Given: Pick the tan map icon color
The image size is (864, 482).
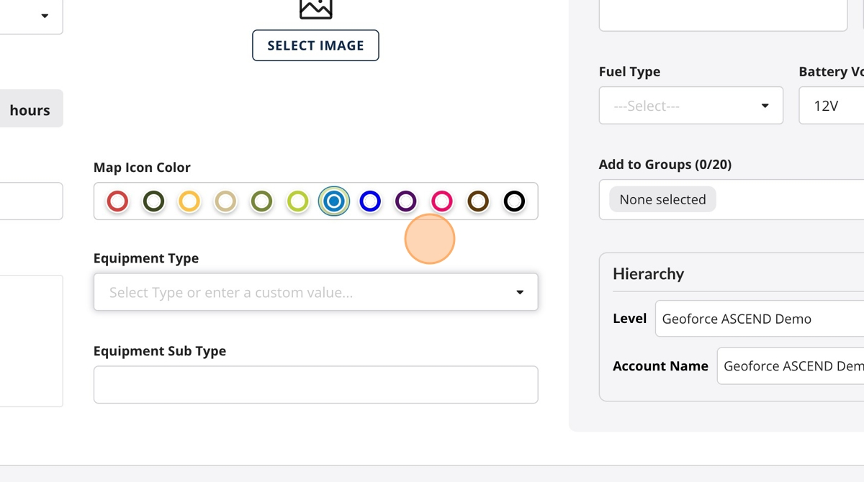Looking at the screenshot, I should point(225,202).
